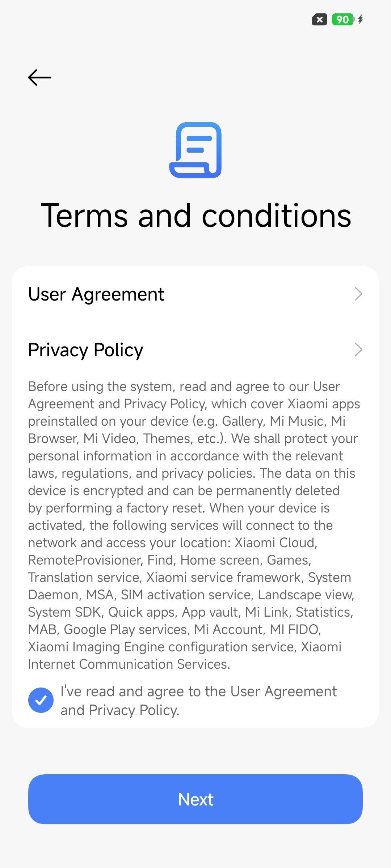Screen dimensions: 391x868
Task: Tap "Google Play services" in the description
Action: (126, 629)
